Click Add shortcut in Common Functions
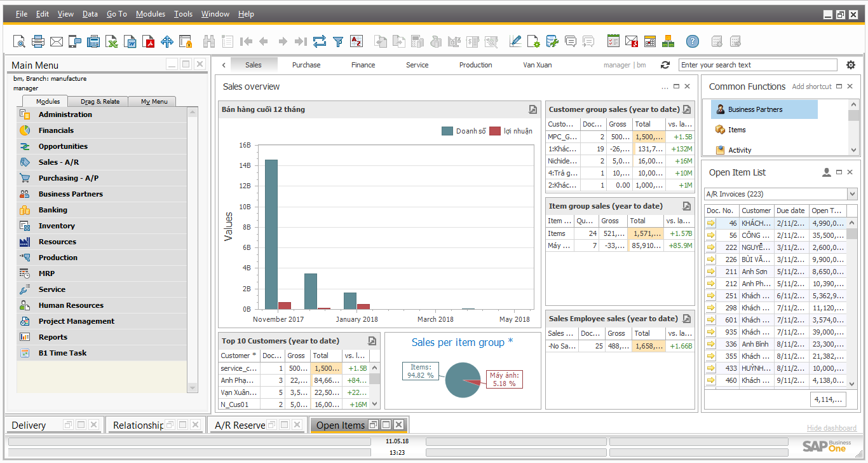The width and height of the screenshot is (868, 463). coord(811,86)
